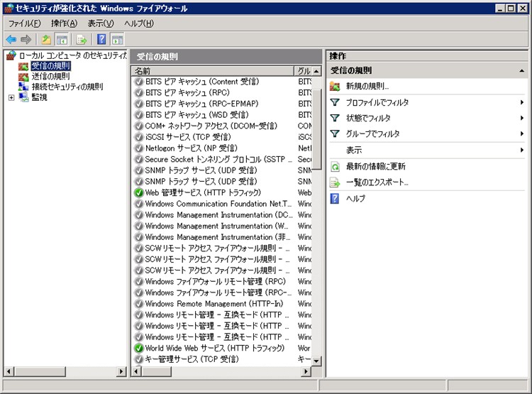
Task: Open the 表示(V) menu
Action: pos(99,23)
